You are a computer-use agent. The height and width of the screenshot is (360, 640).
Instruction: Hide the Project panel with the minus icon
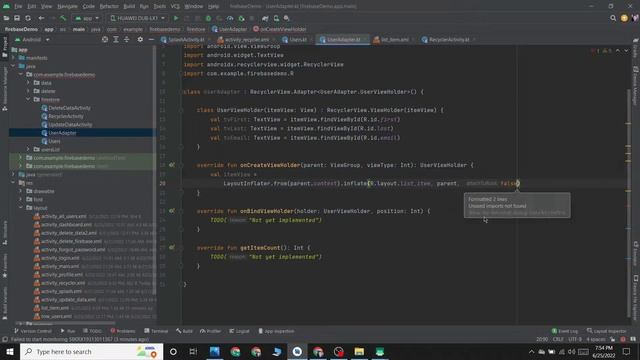(x=151, y=40)
